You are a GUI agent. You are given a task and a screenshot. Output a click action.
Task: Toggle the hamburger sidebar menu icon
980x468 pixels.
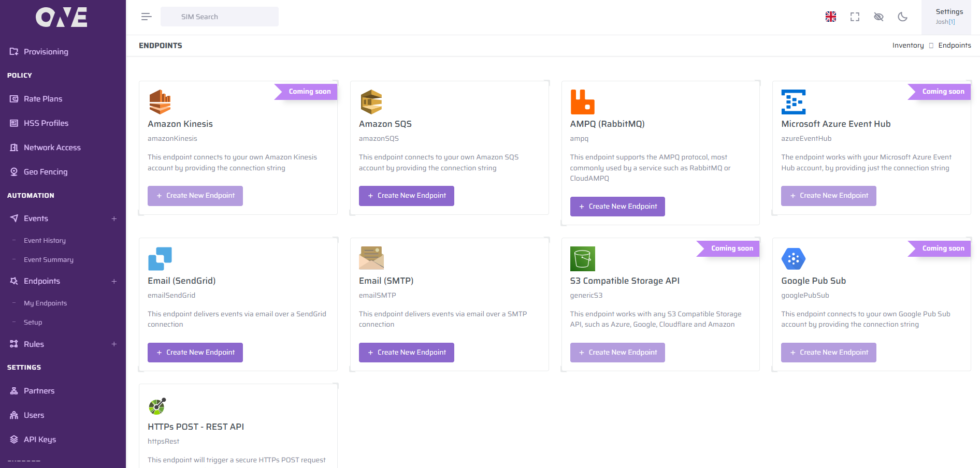(147, 17)
